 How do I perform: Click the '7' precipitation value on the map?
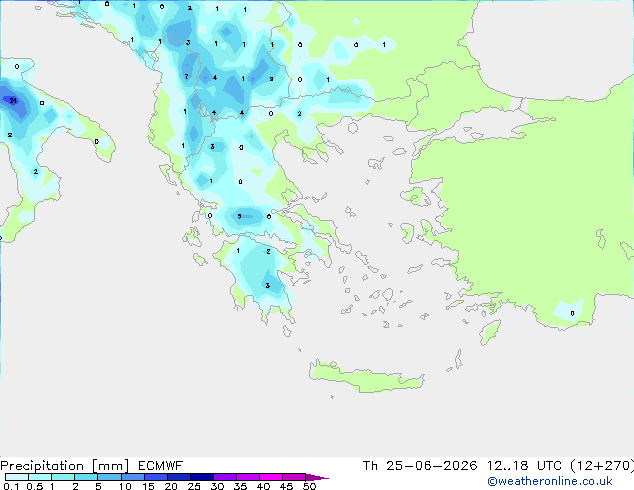tap(186, 76)
